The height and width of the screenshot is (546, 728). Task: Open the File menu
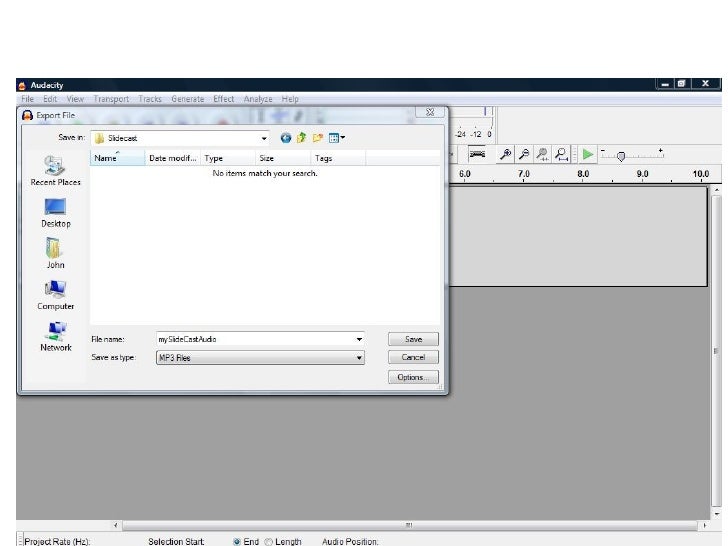pyautogui.click(x=27, y=99)
